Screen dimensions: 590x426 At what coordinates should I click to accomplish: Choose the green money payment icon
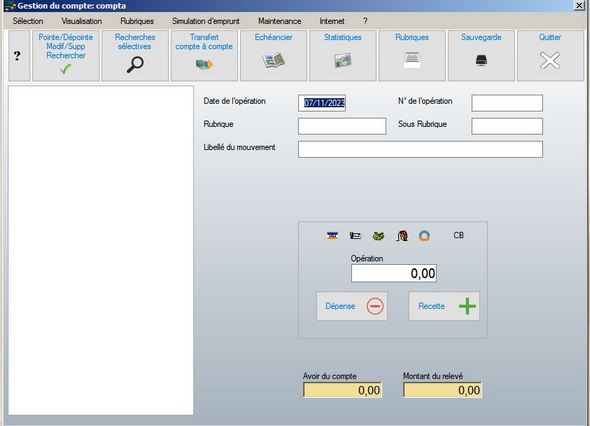(378, 236)
